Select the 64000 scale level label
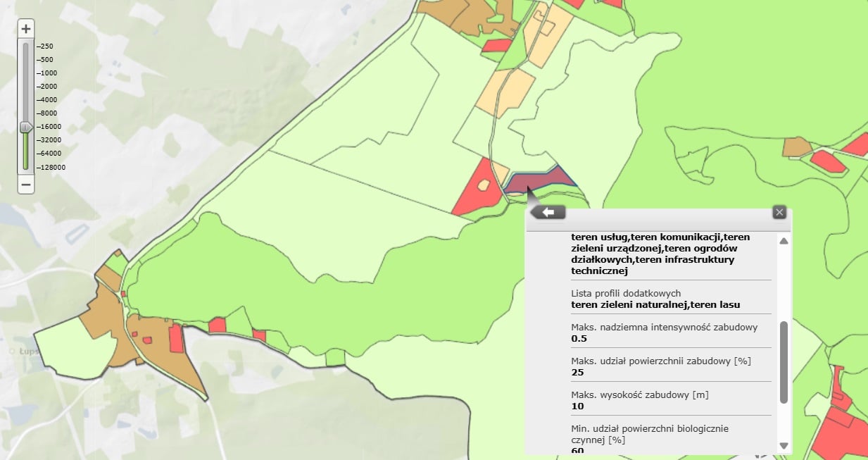This screenshot has width=868, height=460. [x=51, y=154]
